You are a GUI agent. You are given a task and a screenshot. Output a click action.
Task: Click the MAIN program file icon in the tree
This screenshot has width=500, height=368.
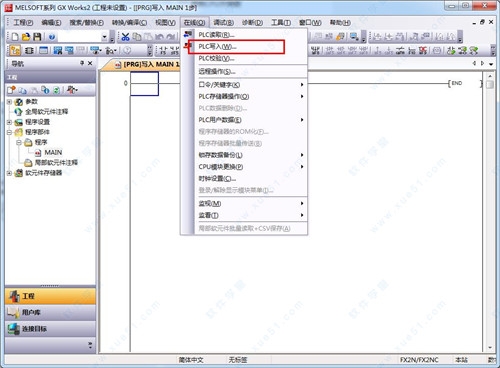(x=38, y=153)
